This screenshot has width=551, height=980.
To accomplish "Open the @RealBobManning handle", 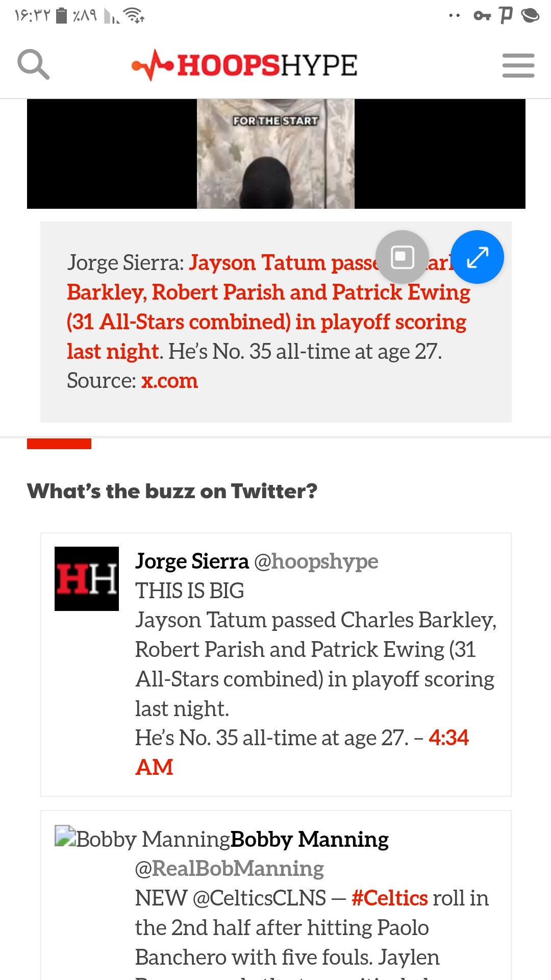I will [x=230, y=869].
